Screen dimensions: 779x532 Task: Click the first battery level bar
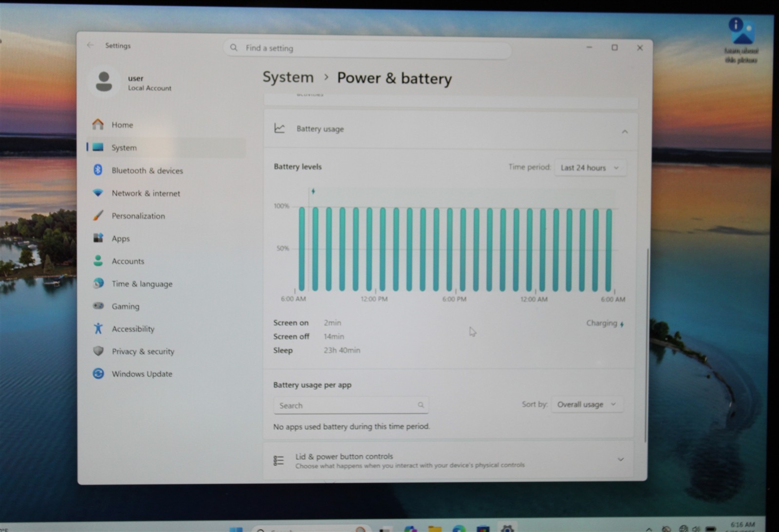pyautogui.click(x=302, y=249)
